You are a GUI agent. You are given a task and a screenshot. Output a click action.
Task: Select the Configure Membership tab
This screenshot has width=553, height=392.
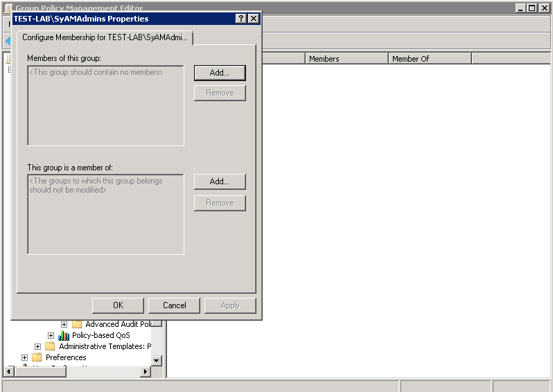(105, 37)
